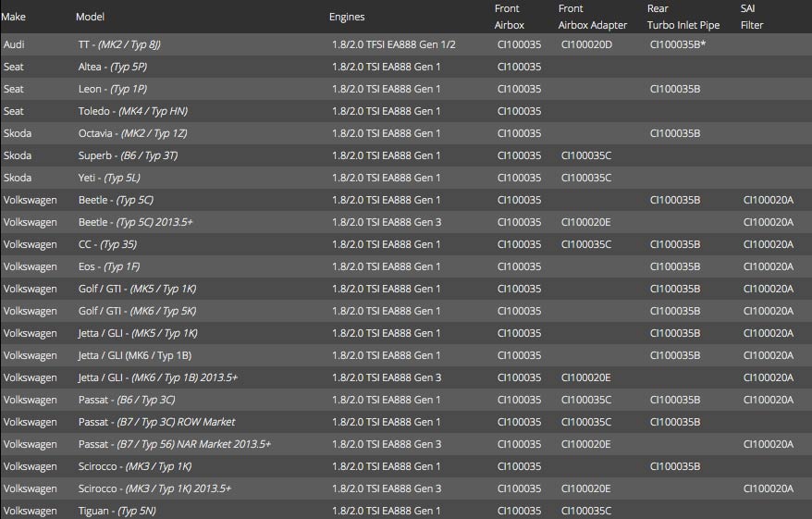Select the Audi make cell
Image resolution: width=812 pixels, height=519 pixels.
coord(14,44)
